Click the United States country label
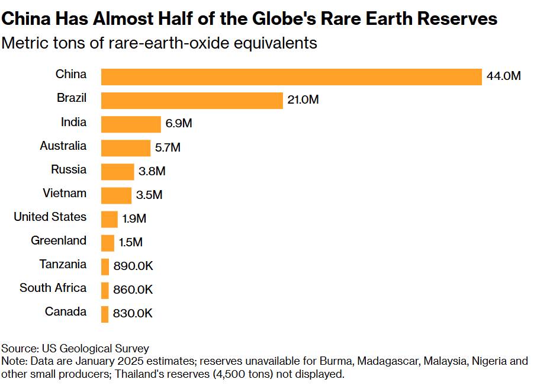The height and width of the screenshot is (392, 534). point(50,217)
